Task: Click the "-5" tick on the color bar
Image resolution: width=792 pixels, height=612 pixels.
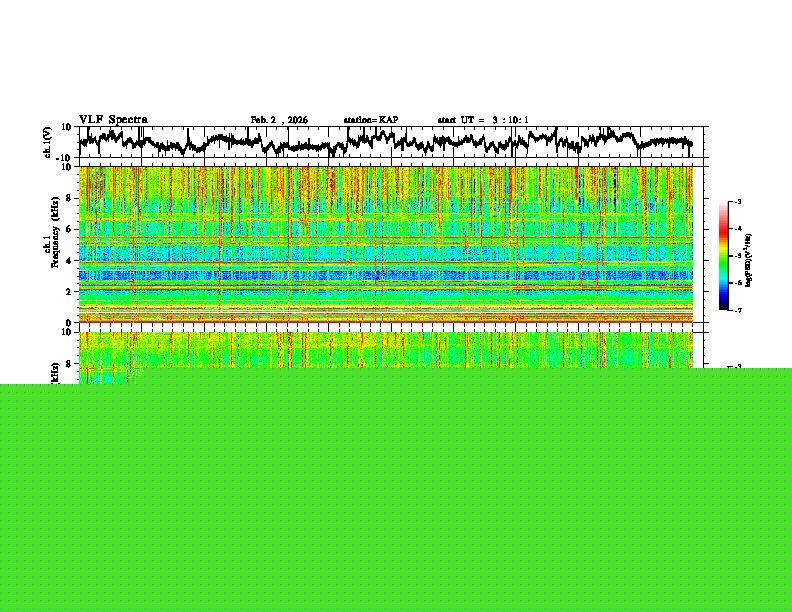Action: (737, 256)
